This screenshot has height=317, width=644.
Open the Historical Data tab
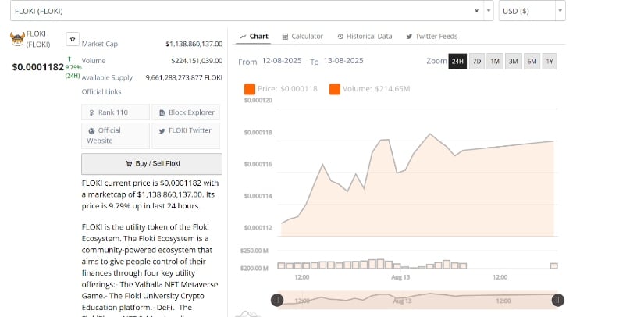point(365,37)
